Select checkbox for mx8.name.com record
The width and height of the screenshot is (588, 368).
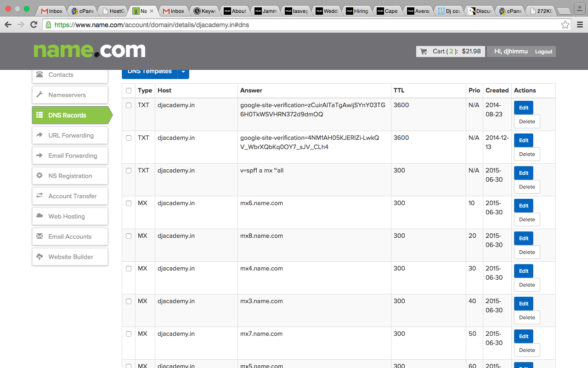point(129,236)
